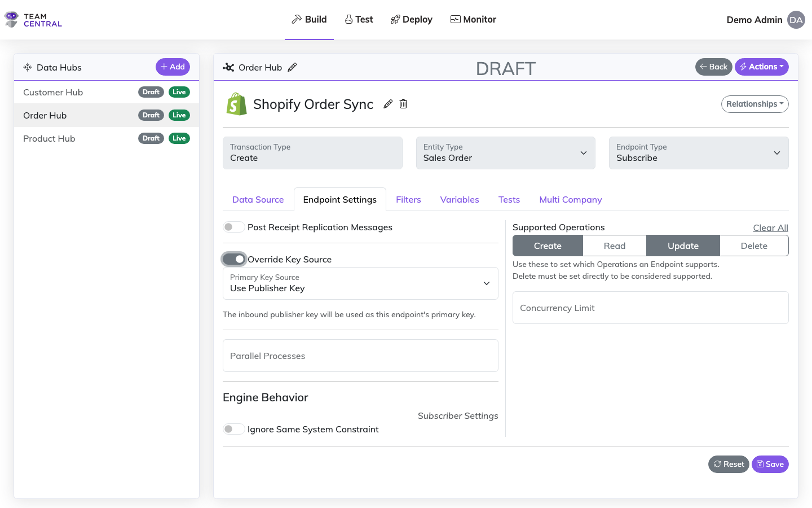Select the Read supported operation

pyautogui.click(x=614, y=246)
